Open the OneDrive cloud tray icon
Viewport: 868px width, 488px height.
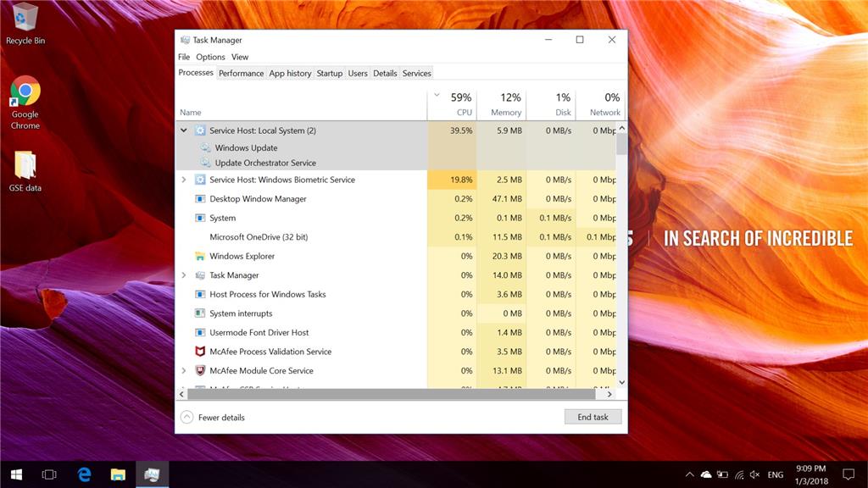click(x=706, y=474)
